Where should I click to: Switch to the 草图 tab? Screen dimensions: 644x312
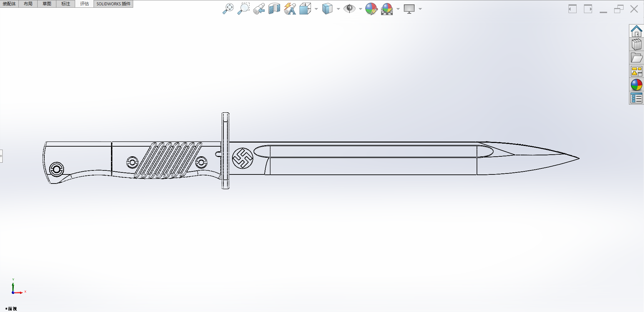pos(47,4)
